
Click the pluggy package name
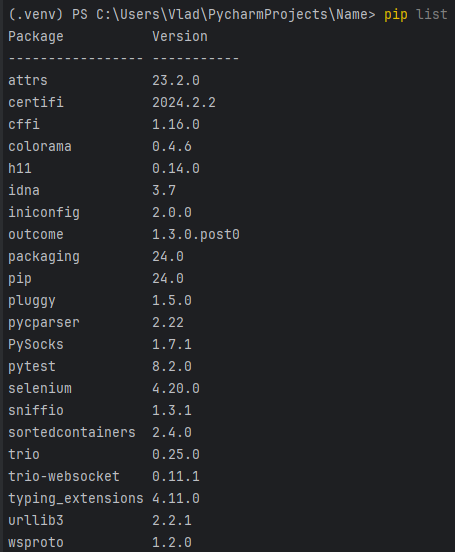coord(32,301)
